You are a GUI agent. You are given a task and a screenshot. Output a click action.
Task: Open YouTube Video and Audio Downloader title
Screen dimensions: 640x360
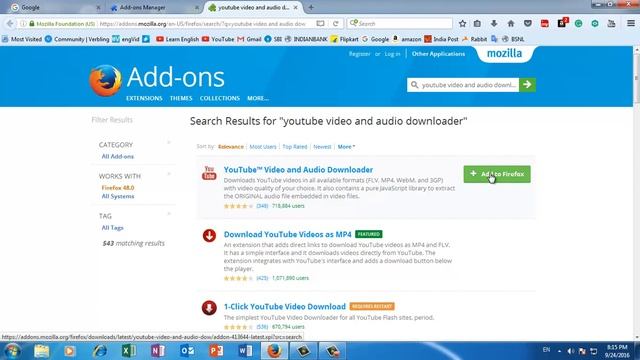[x=298, y=170]
